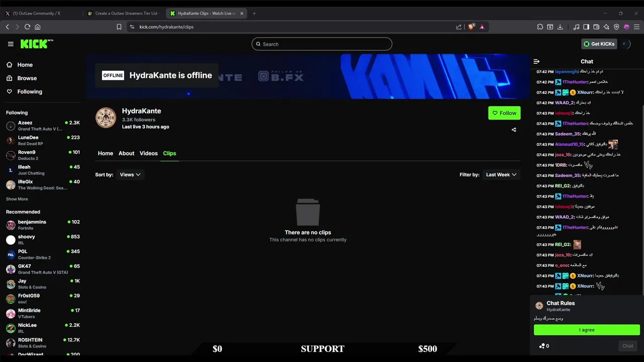Open Roven9's channel in Following
This screenshot has width=644, height=362.
pos(43,155)
